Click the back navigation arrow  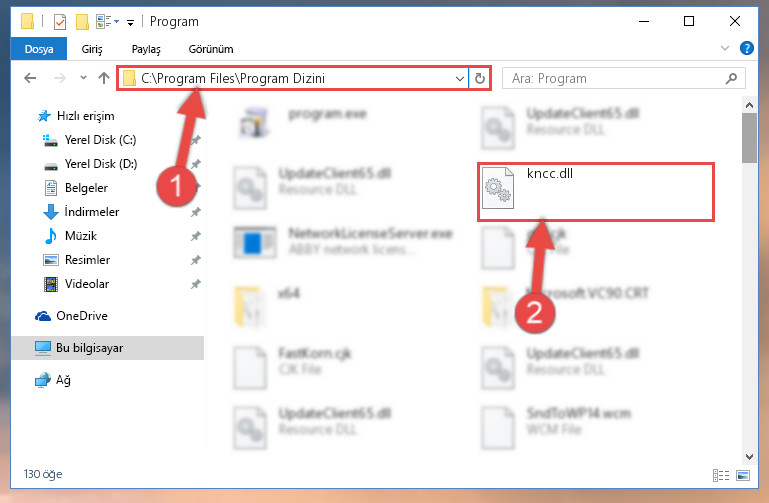point(30,78)
